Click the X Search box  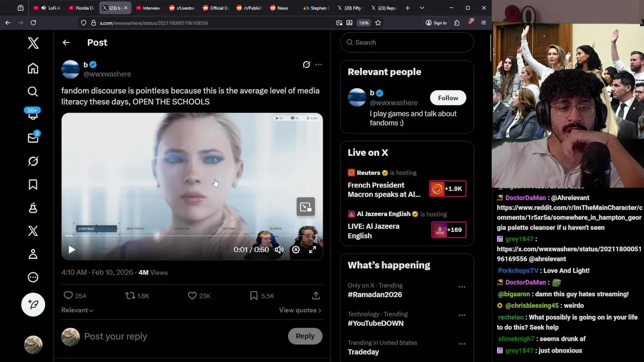407,42
